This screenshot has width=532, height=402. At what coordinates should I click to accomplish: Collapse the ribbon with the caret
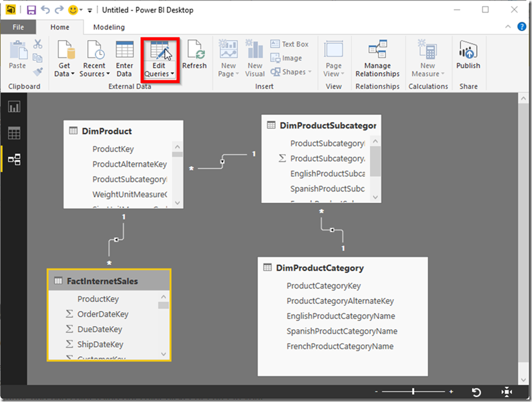click(508, 26)
